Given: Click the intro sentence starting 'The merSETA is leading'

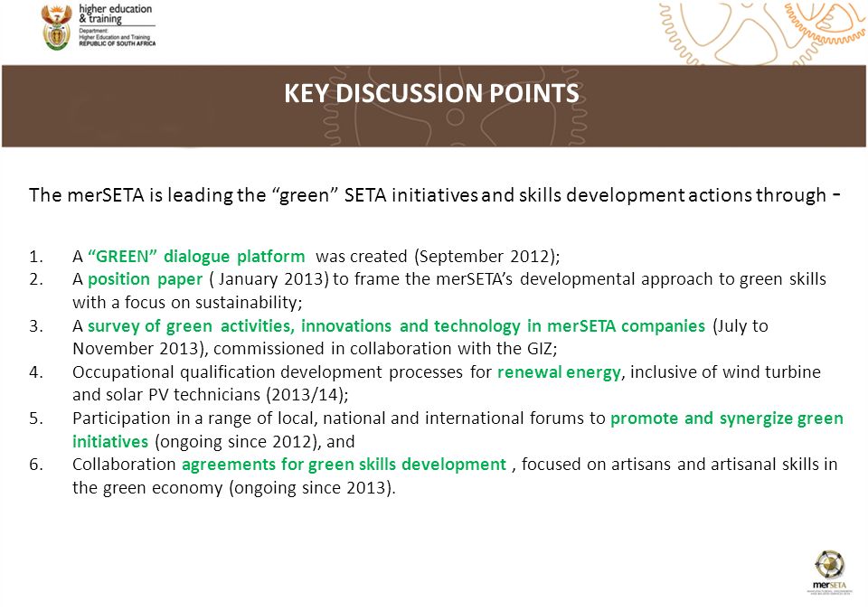Looking at the screenshot, I should pyautogui.click(x=435, y=195).
